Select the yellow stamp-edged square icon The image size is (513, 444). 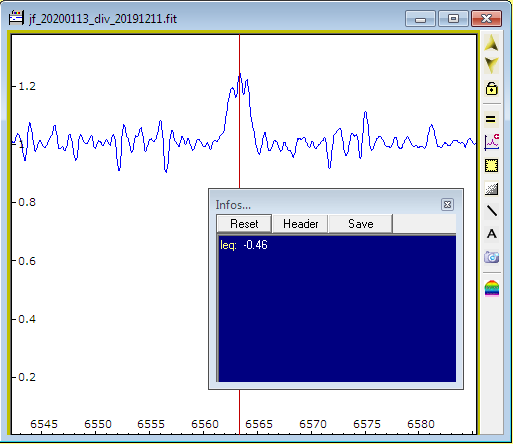[491, 165]
